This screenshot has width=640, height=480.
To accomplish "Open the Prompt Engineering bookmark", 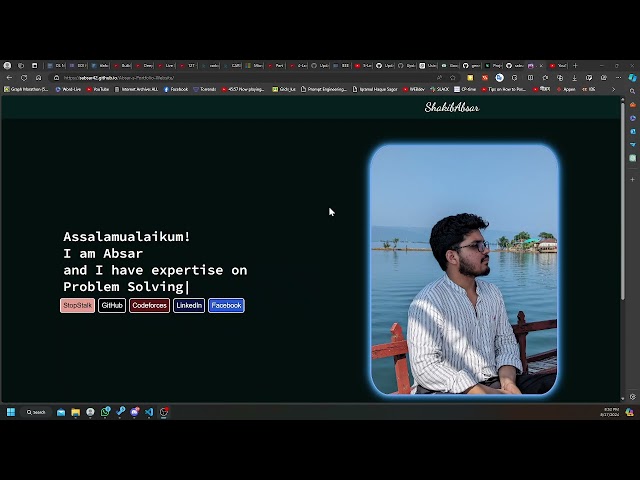I will coord(324,89).
